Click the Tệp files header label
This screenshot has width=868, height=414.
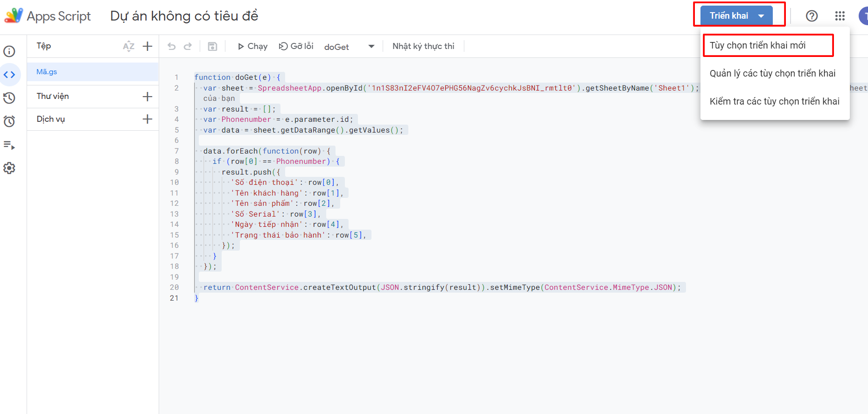[44, 46]
